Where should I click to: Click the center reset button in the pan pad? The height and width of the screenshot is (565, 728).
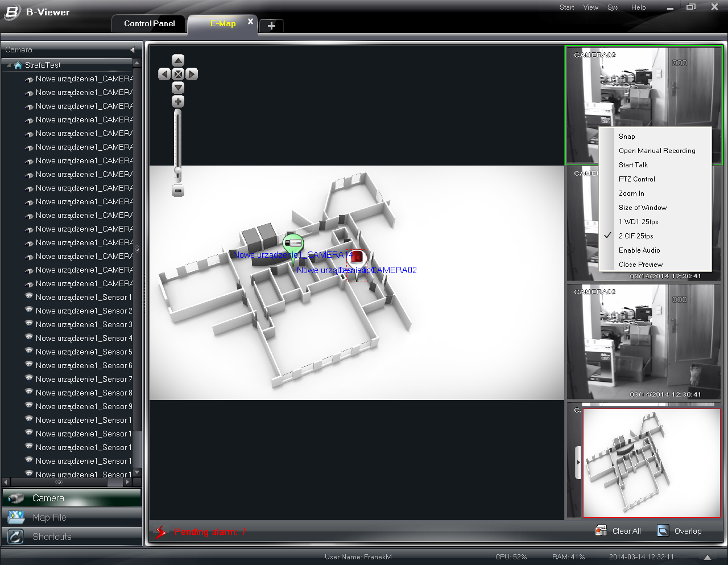tap(178, 74)
